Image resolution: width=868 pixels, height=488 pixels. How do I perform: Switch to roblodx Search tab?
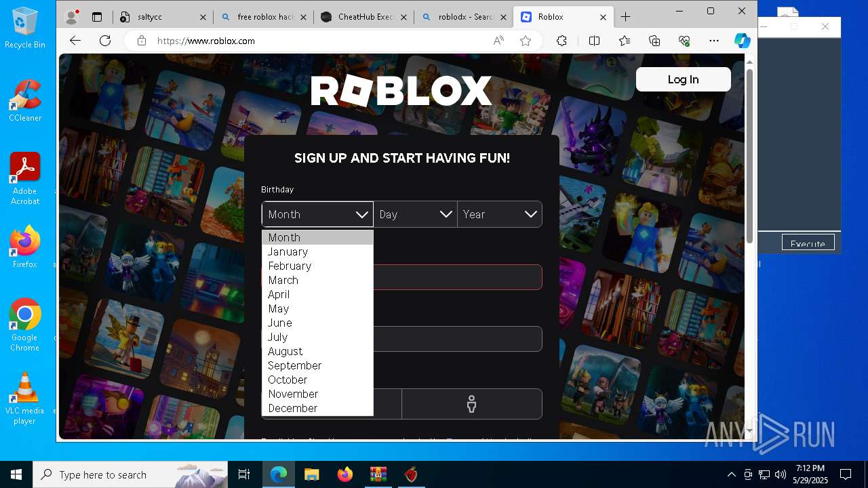[x=464, y=17]
